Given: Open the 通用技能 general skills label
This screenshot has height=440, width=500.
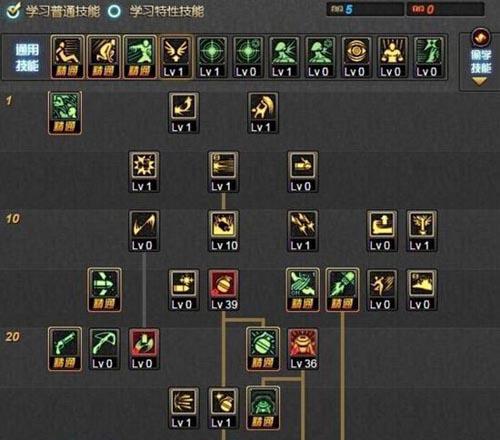Looking at the screenshot, I should point(27,57).
